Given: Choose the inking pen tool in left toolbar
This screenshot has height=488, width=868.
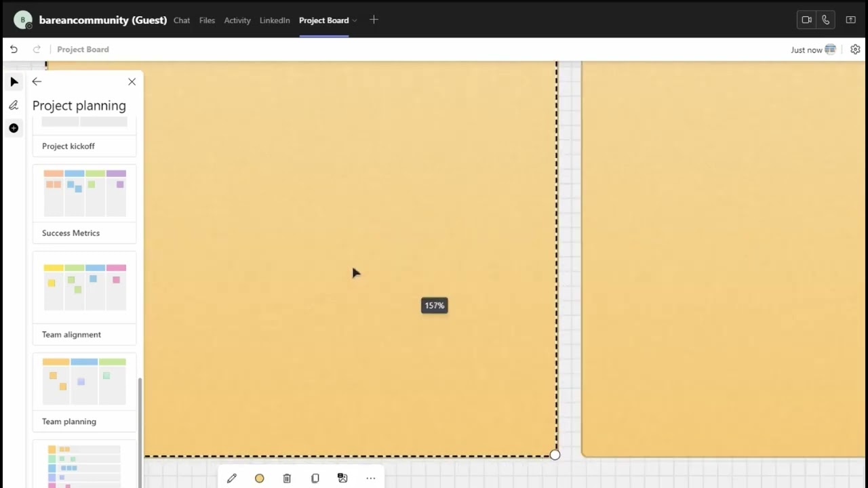Looking at the screenshot, I should tap(14, 105).
